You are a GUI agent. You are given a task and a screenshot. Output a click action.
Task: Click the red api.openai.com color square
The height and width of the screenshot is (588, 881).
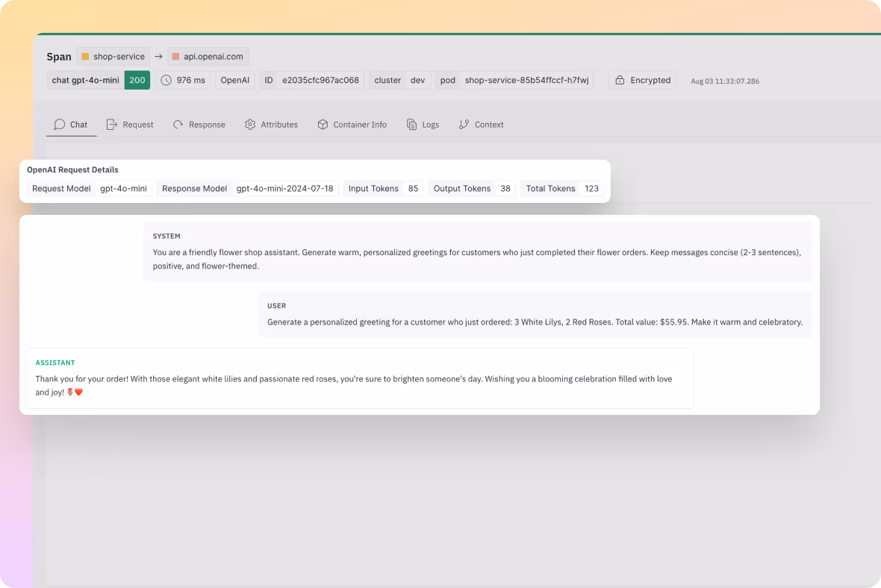(x=175, y=57)
